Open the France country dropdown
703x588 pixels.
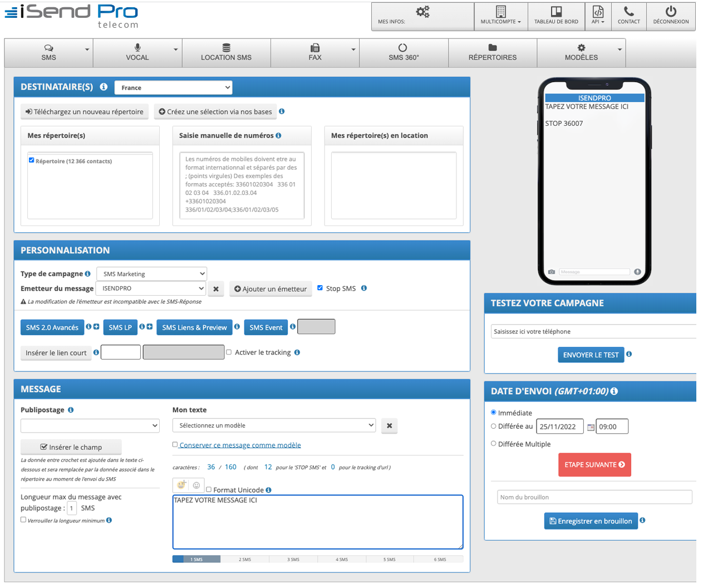coord(173,87)
